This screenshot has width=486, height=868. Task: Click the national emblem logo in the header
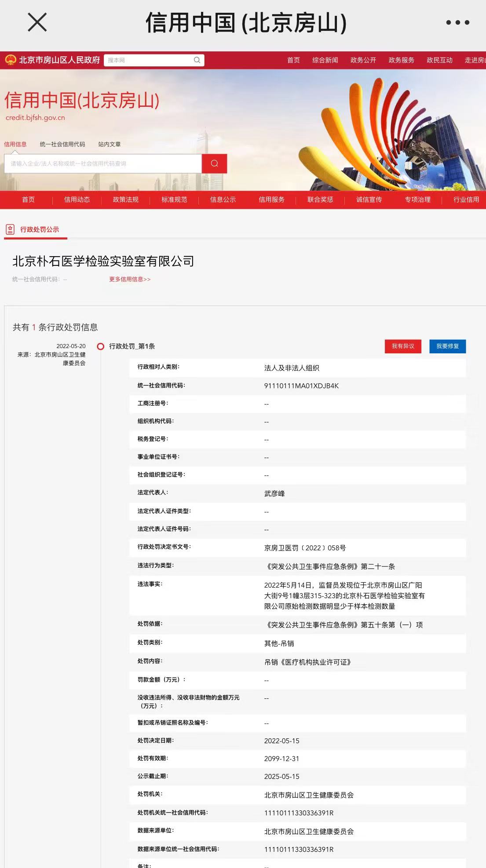[11, 60]
